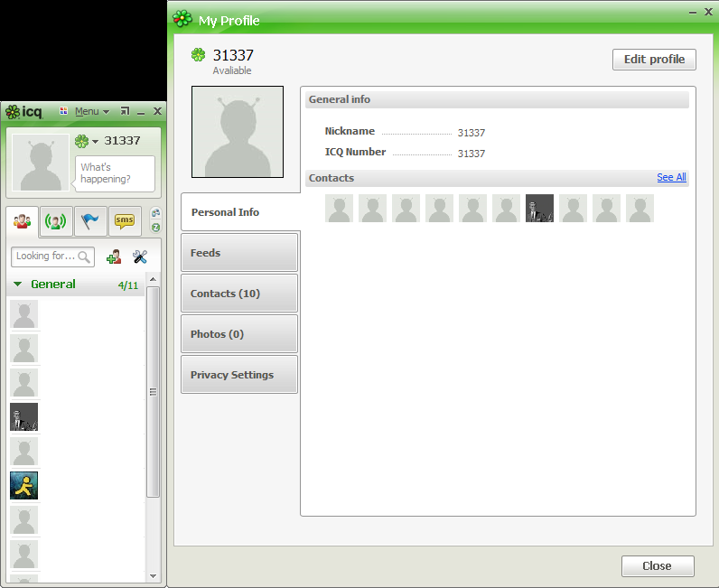This screenshot has height=588, width=719.
Task: Collapse the General contact group
Action: point(17,285)
